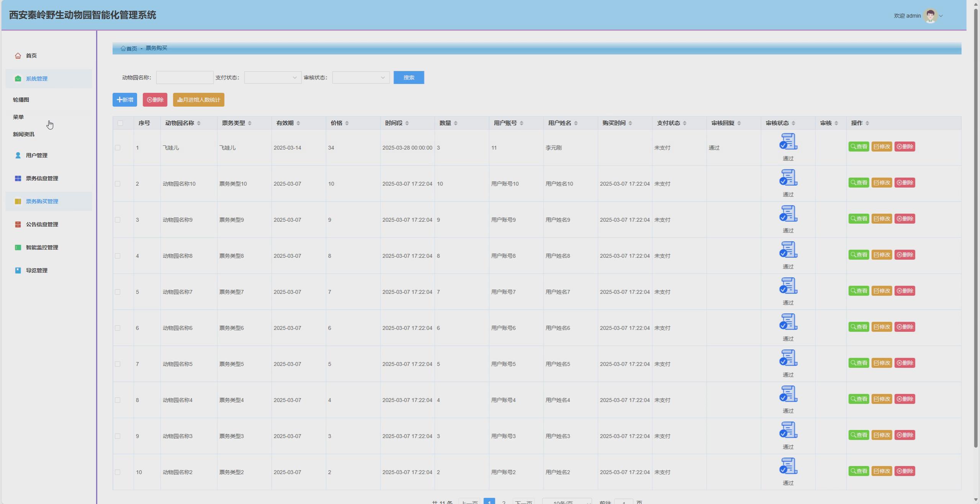The height and width of the screenshot is (504, 980).
Task: Expand the admin user menu chevron
Action: (941, 16)
